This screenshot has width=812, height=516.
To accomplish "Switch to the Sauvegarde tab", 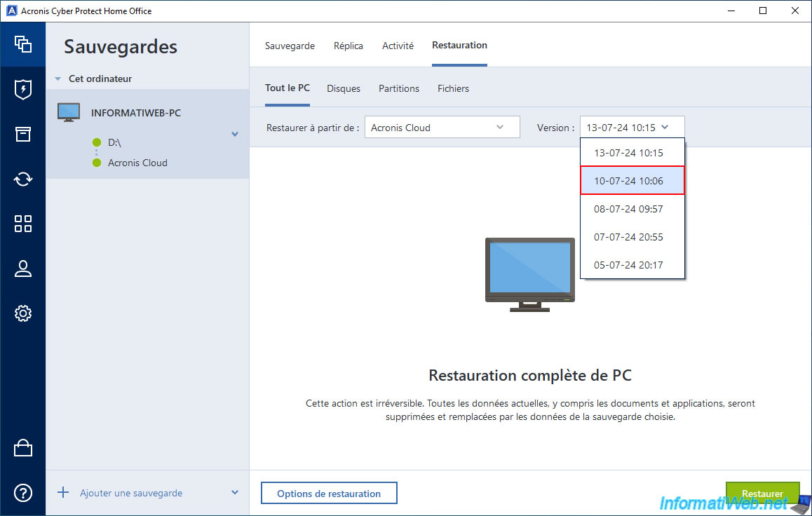I will pyautogui.click(x=290, y=46).
